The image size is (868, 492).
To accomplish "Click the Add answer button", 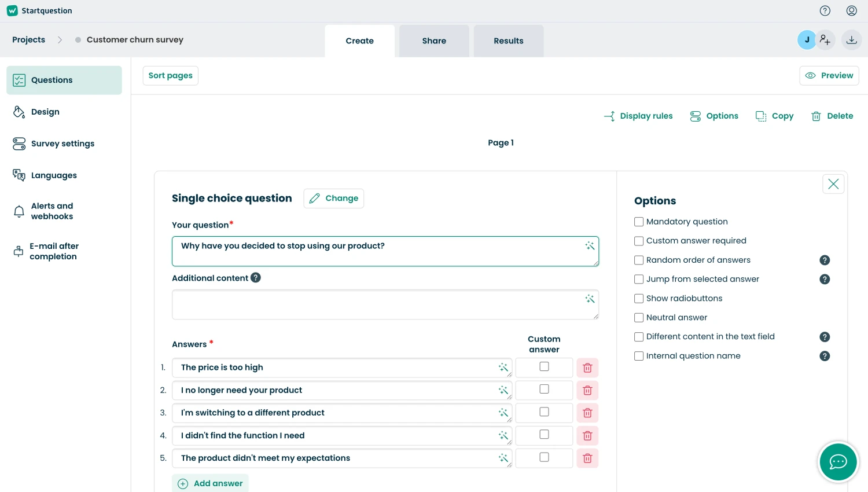I will [211, 483].
